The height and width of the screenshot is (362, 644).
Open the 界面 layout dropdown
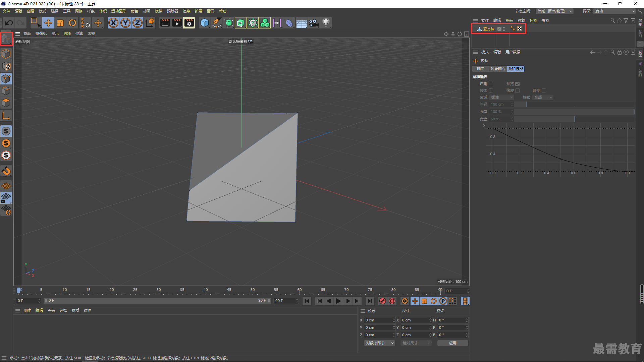coord(614,11)
